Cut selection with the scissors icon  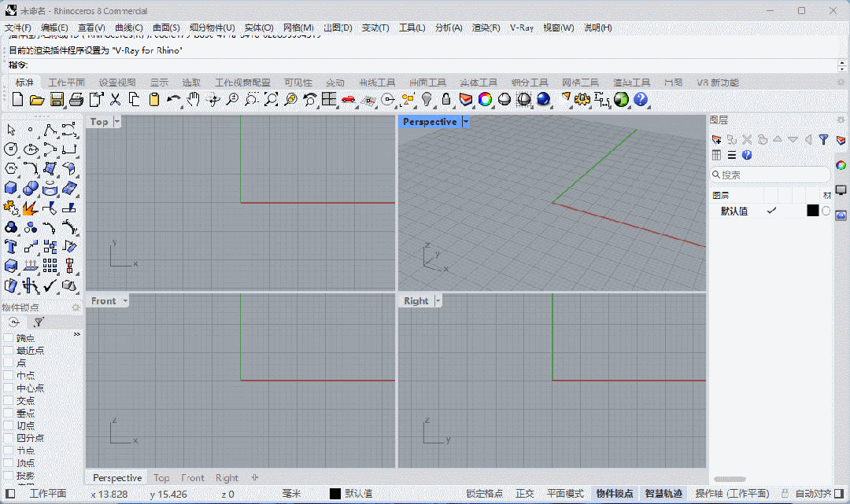(x=115, y=100)
